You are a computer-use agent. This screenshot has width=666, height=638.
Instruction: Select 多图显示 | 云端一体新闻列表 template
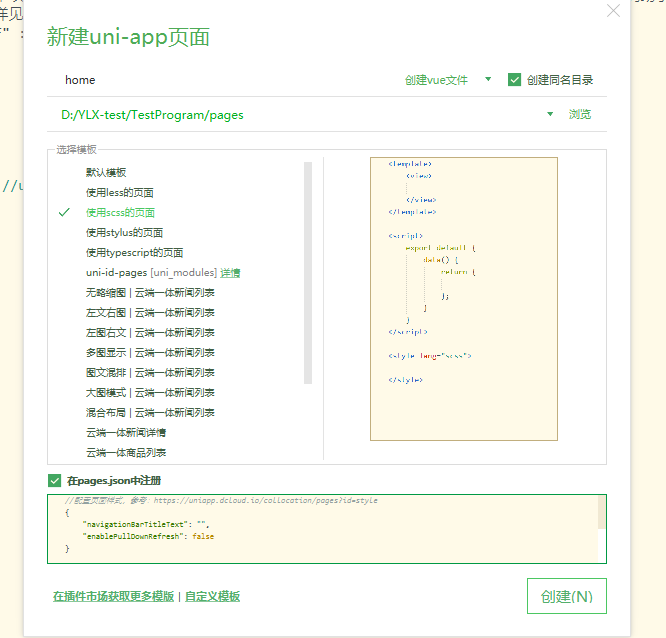tap(150, 352)
